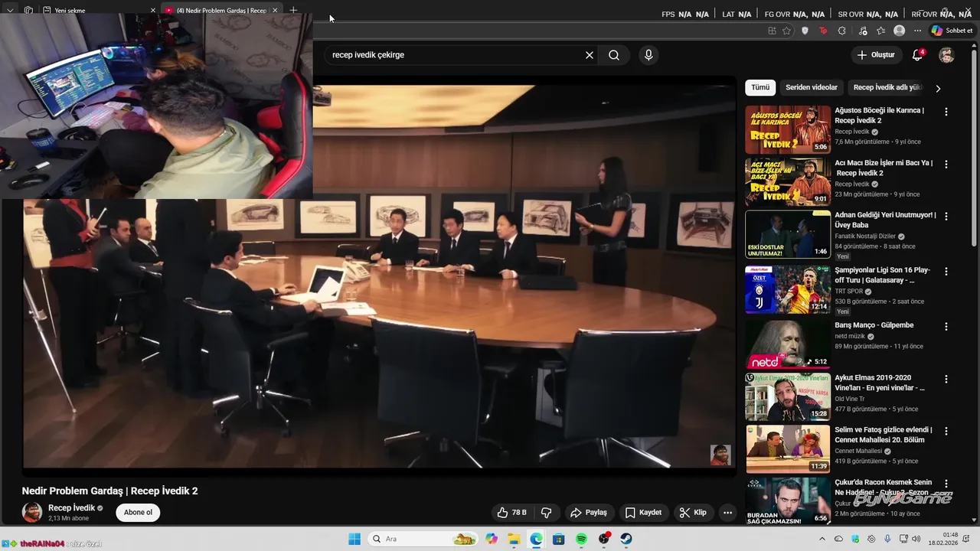Dislike the video with thumbs down

point(547,513)
